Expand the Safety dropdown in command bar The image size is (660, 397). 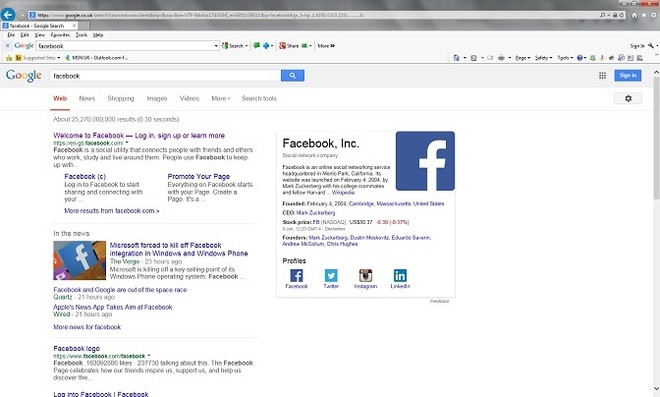(x=543, y=58)
